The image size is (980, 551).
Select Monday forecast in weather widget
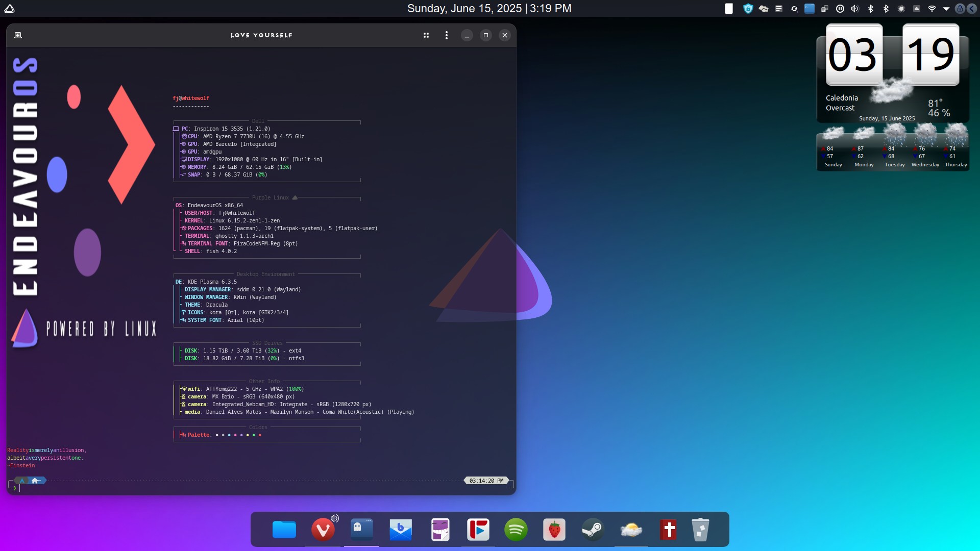click(x=864, y=148)
